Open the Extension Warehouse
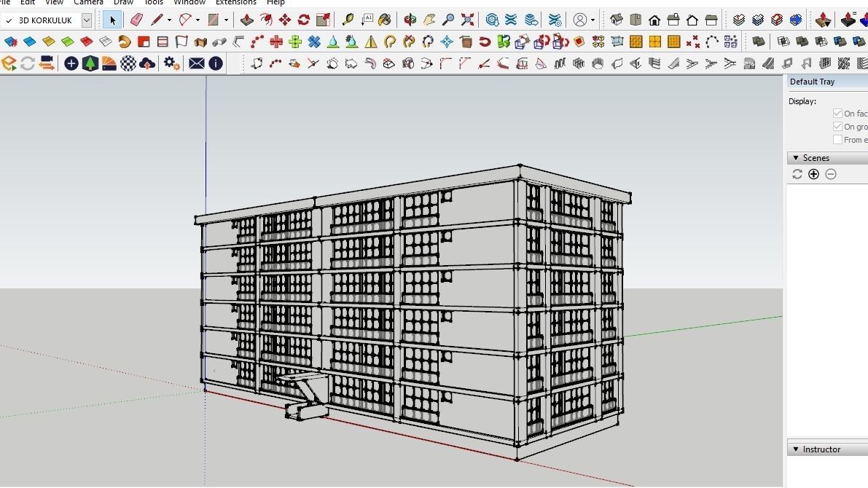 (x=511, y=20)
